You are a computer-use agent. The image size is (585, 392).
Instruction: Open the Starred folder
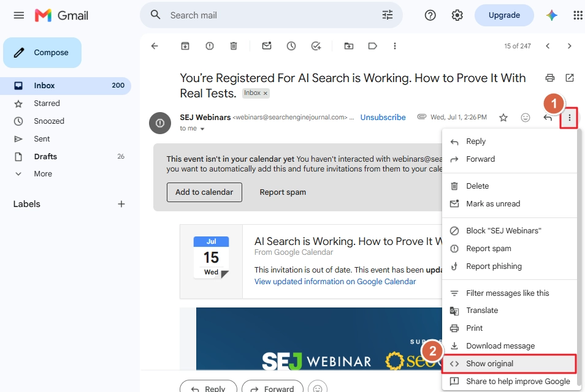pos(66,104)
